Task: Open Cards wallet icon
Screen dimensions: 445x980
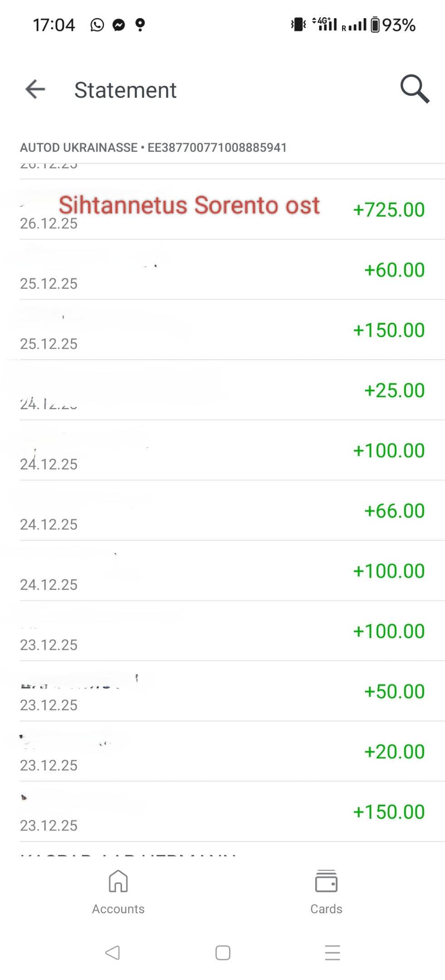Action: coord(326,881)
